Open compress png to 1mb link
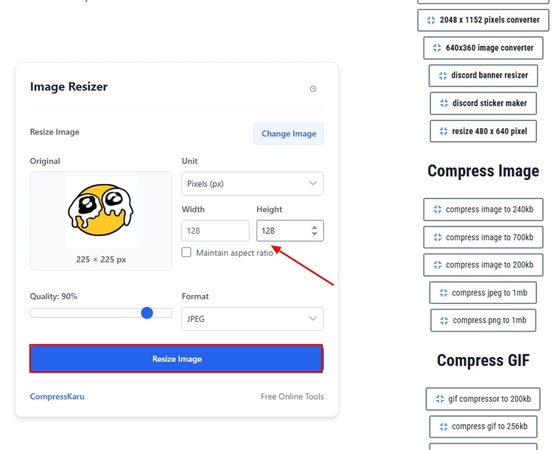The width and height of the screenshot is (553, 450). click(483, 321)
